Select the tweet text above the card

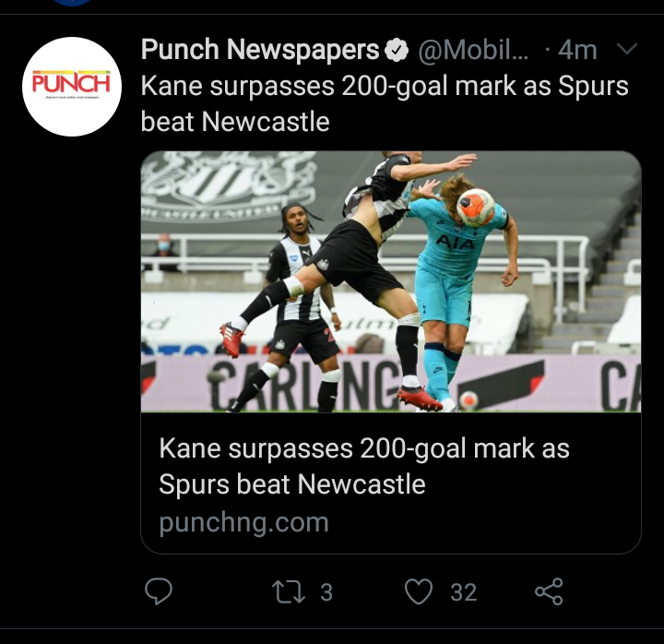pyautogui.click(x=384, y=103)
